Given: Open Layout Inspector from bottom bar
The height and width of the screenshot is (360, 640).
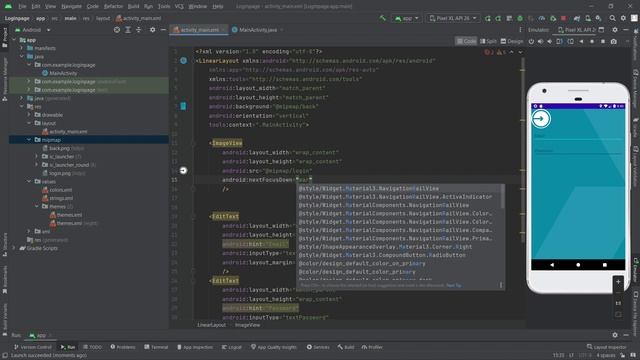Looking at the screenshot, I should 607,347.
